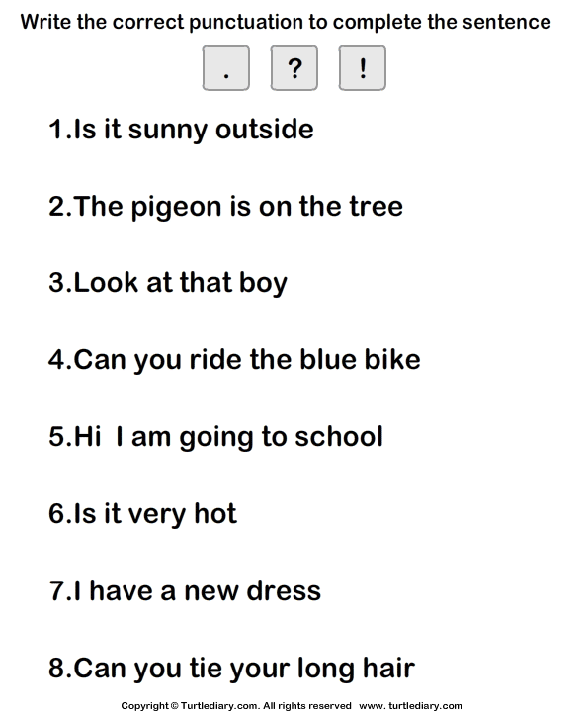Select the question mark punctuation tile

(294, 68)
